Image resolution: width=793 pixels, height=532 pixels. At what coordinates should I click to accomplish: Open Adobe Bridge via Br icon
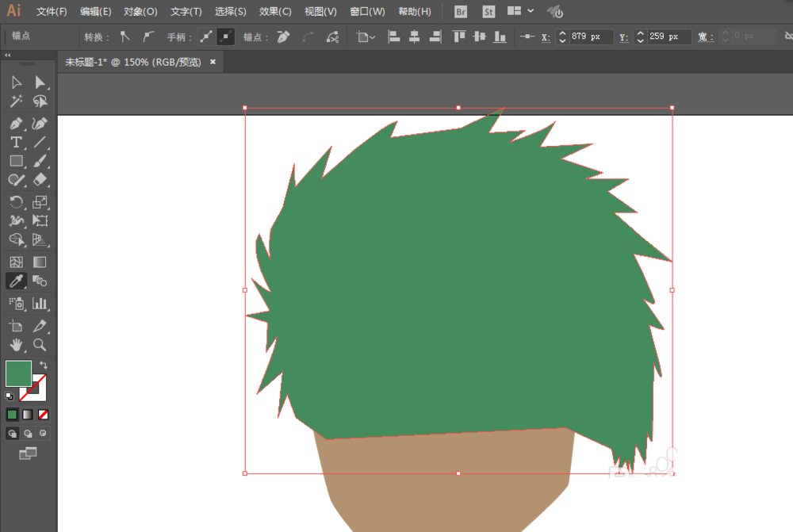(x=460, y=12)
